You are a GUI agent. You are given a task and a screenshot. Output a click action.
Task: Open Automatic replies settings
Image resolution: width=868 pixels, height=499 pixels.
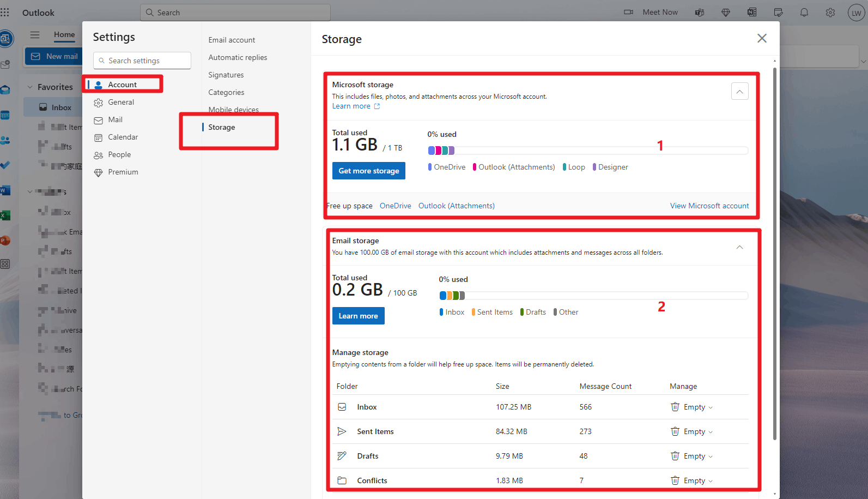(x=238, y=57)
